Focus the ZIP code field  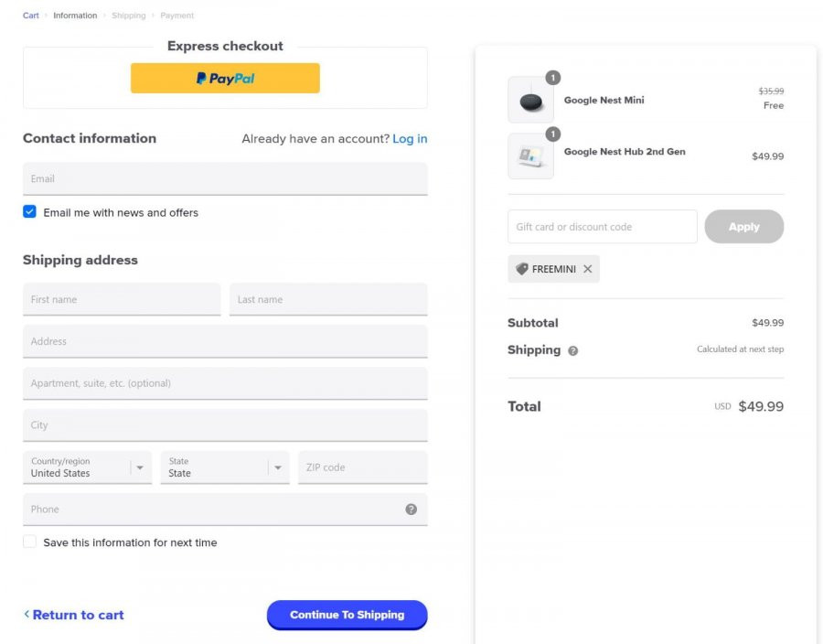pos(363,467)
